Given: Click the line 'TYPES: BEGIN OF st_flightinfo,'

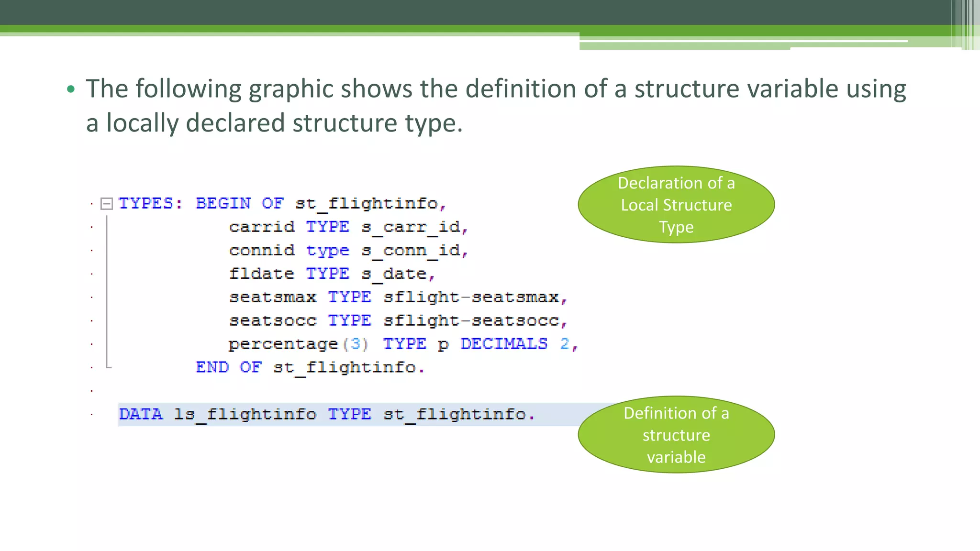Looking at the screenshot, I should (282, 204).
